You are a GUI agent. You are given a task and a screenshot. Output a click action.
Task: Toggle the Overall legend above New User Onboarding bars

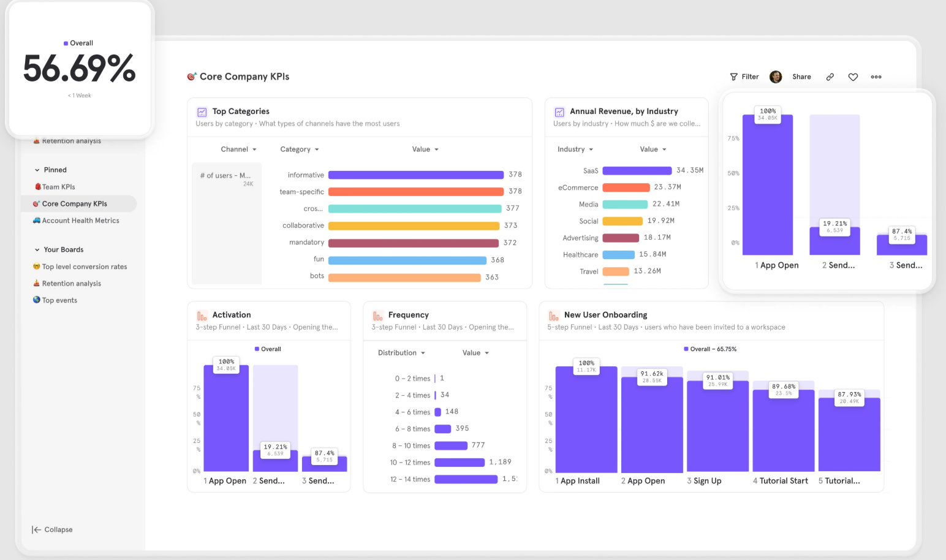click(710, 349)
